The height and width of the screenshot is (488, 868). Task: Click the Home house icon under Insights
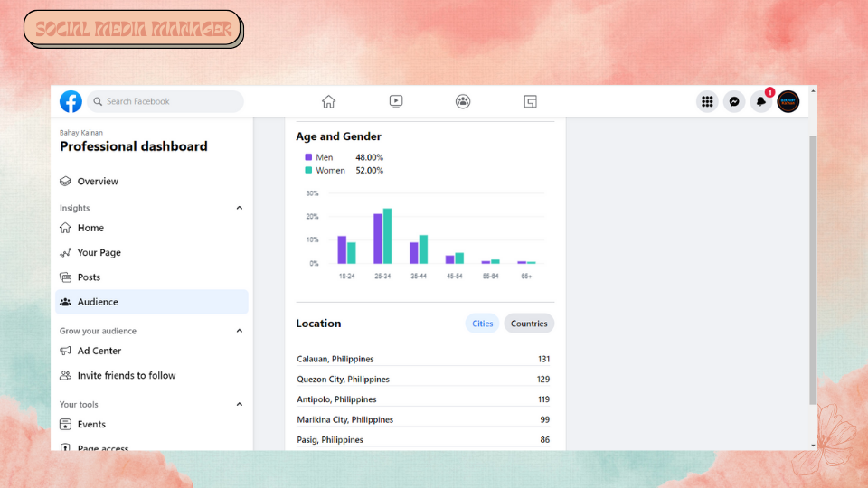point(65,228)
